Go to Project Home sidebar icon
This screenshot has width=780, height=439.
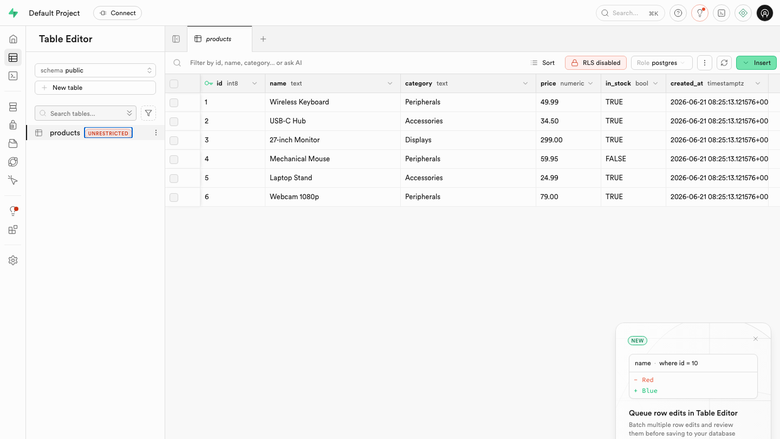pos(13,39)
